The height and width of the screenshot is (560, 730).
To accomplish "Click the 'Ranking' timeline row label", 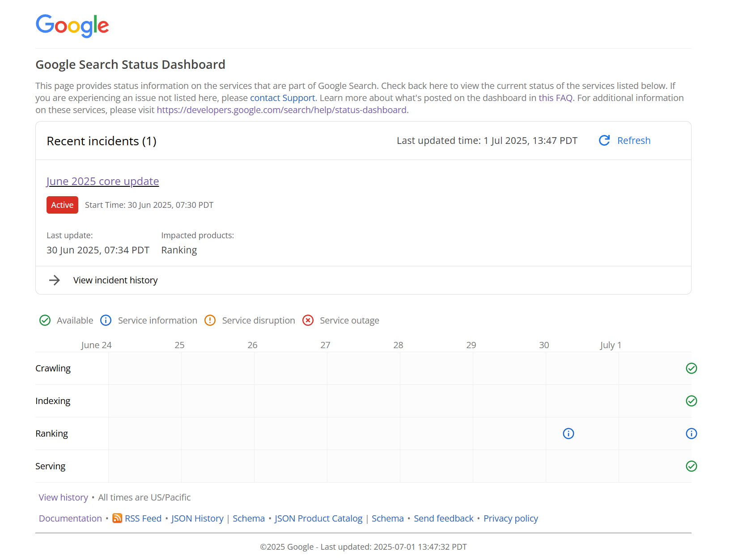I will [52, 434].
